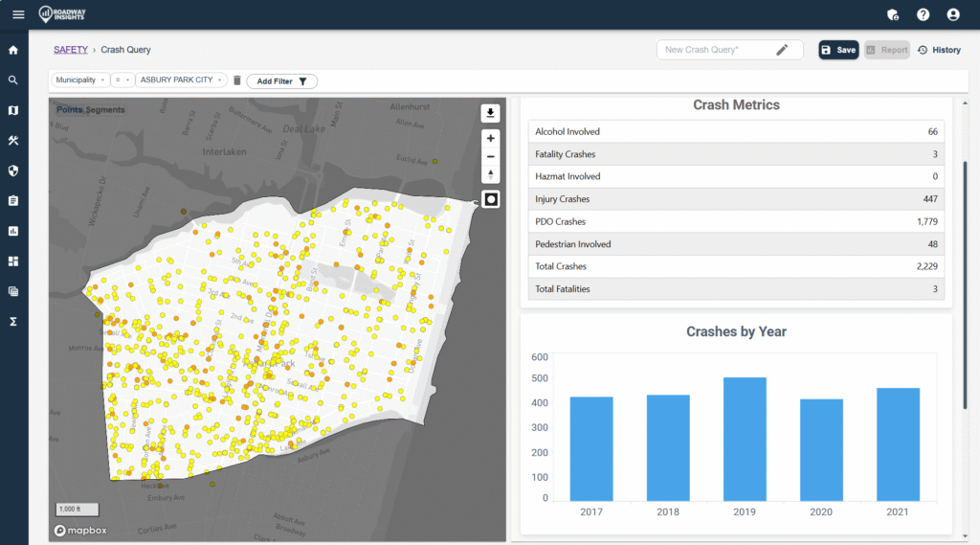This screenshot has height=545, width=980.
Task: Expand the ASBURY PARK CITY value dropdown
Action: tap(182, 80)
